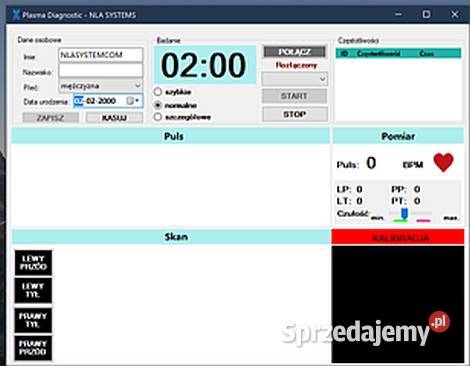Click the Plasma Diagnostic app icon in title bar
The width and height of the screenshot is (470, 366).
click(x=16, y=15)
